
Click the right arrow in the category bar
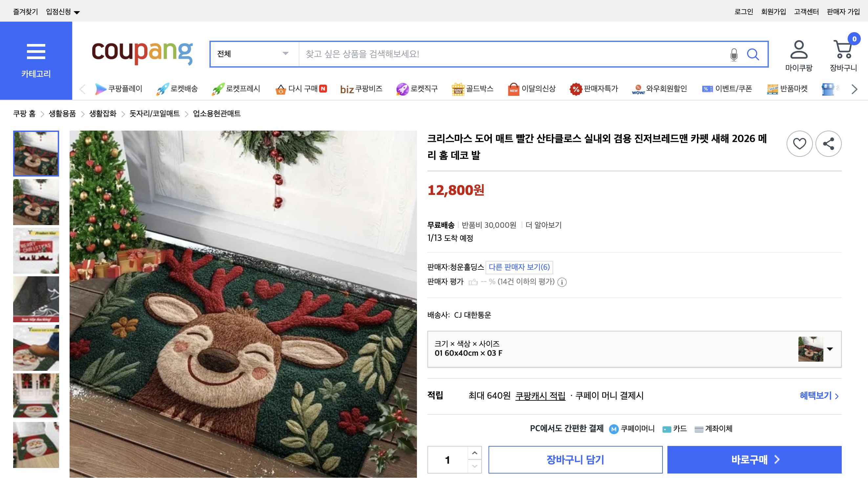point(854,89)
